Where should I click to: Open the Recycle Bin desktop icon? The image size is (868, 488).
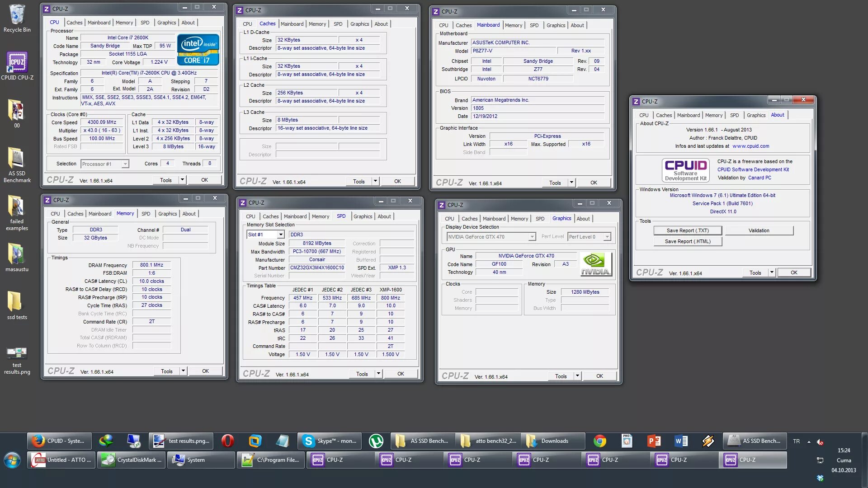coord(17,15)
